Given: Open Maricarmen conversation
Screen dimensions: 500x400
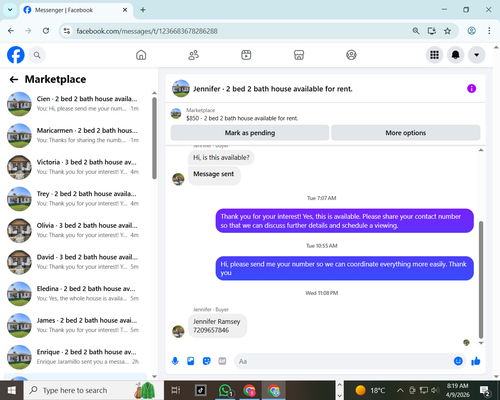Looking at the screenshot, I should pyautogui.click(x=77, y=135).
